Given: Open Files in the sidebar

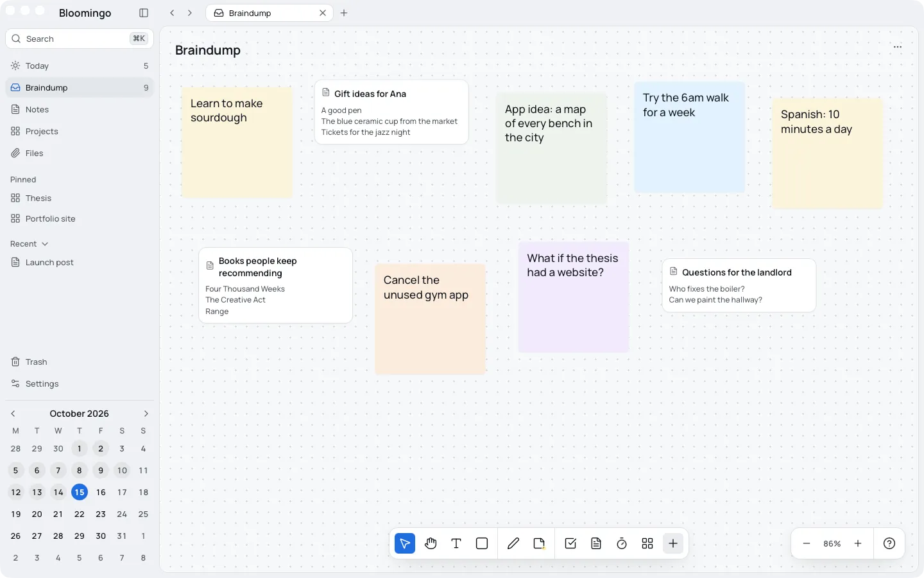Looking at the screenshot, I should [80, 153].
